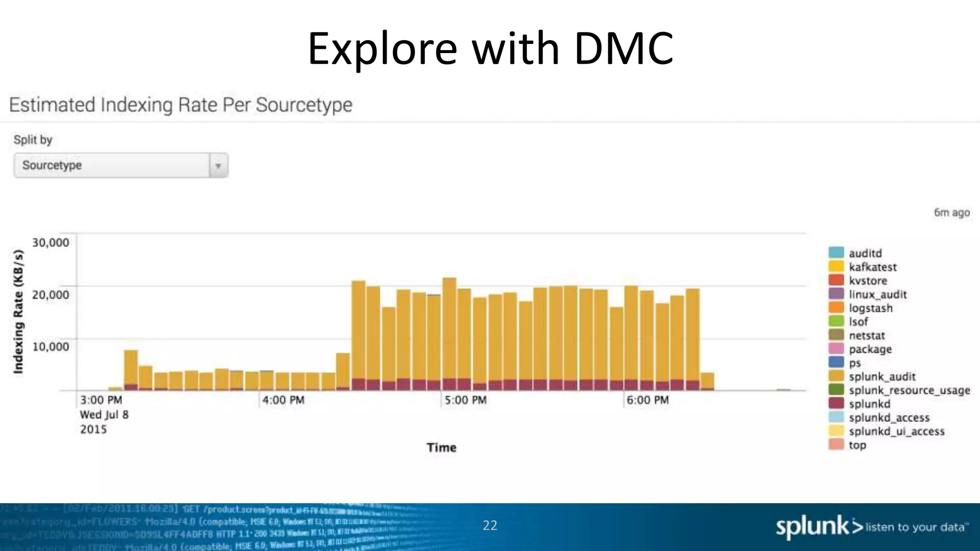Click the logstash legend color swatch

[836, 308]
